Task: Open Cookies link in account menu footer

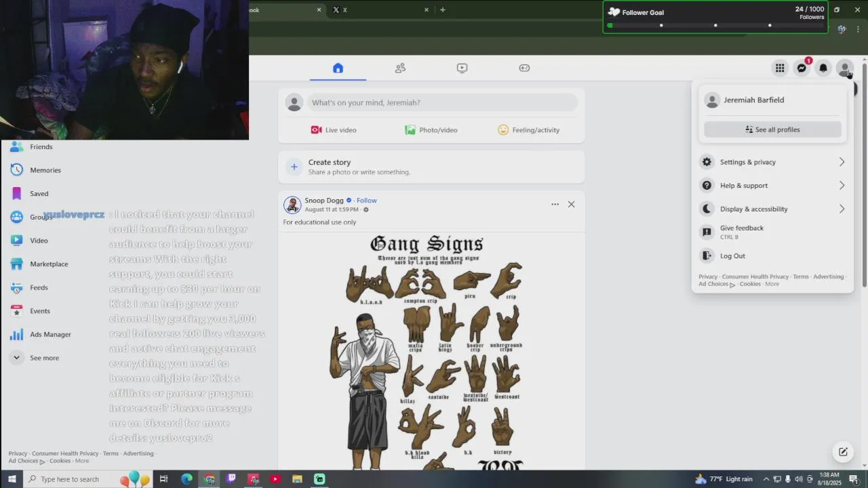Action: pos(750,284)
